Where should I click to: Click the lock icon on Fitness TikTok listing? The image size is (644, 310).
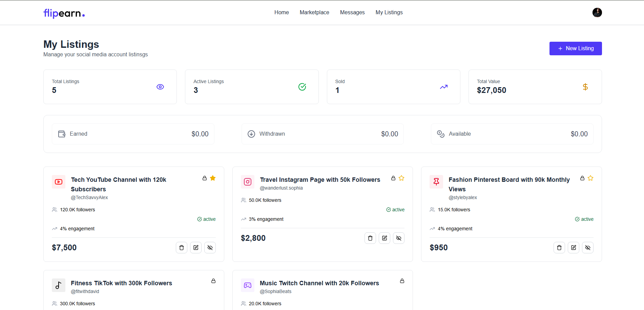pos(213,281)
